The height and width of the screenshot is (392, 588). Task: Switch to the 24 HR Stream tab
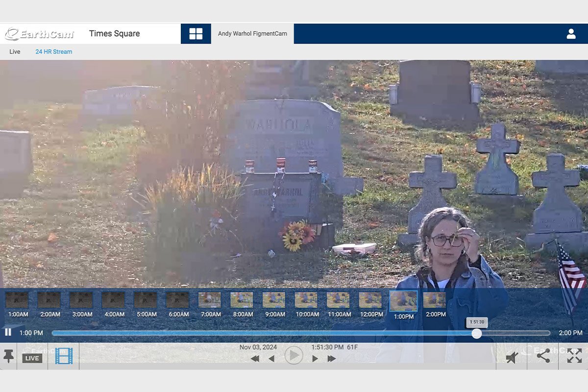click(x=53, y=52)
